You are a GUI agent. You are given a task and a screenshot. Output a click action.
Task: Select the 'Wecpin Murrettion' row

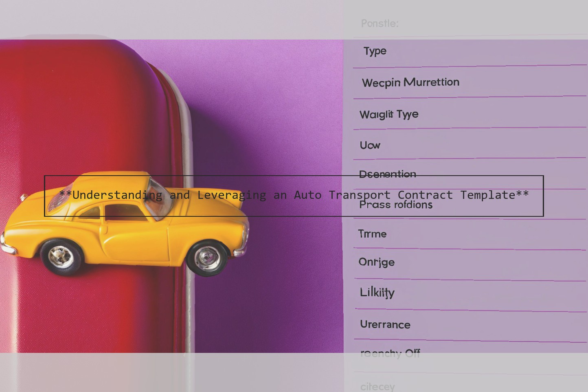tap(470, 83)
